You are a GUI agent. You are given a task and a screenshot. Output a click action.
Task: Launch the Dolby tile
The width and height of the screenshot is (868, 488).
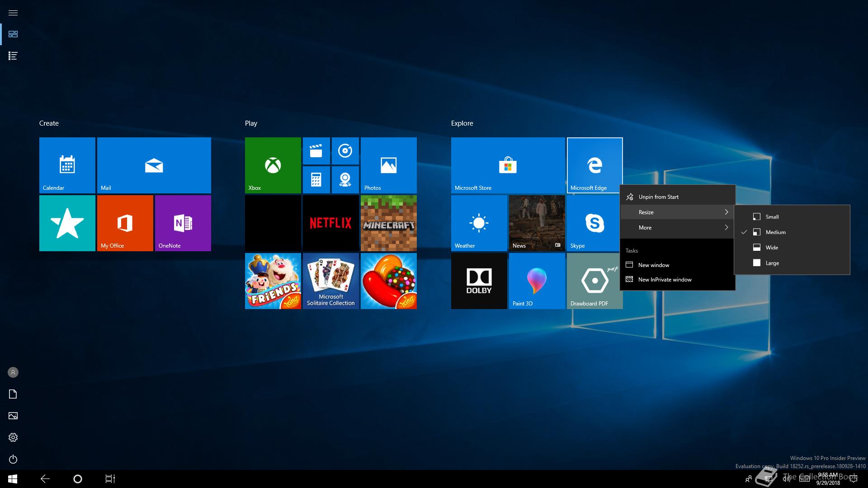[x=479, y=281]
